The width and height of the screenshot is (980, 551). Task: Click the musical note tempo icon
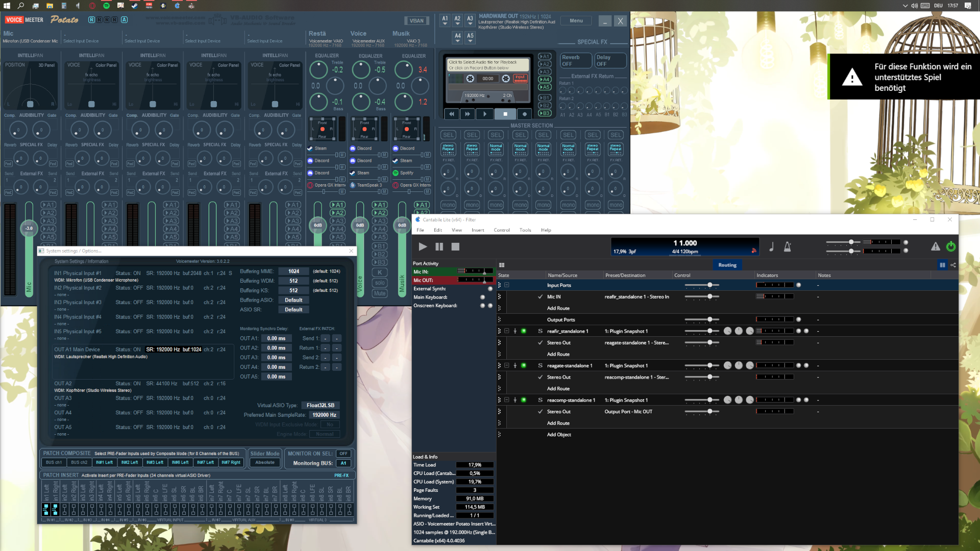(x=771, y=247)
